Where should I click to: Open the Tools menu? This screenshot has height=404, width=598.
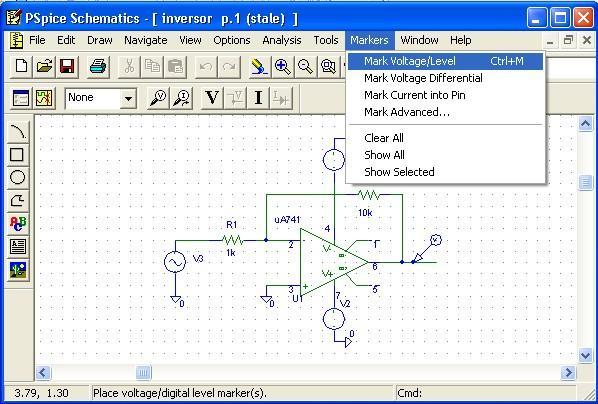pos(326,40)
